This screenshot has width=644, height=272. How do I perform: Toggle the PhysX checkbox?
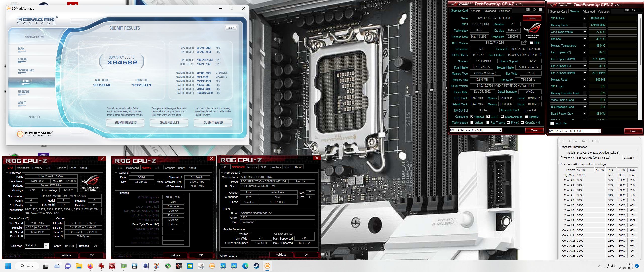(x=508, y=123)
